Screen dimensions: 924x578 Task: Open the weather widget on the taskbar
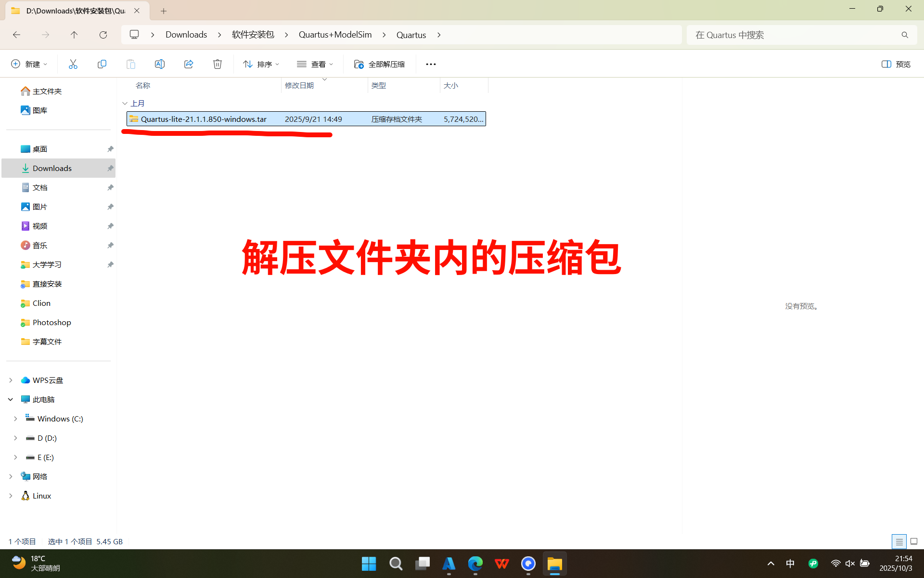point(36,564)
